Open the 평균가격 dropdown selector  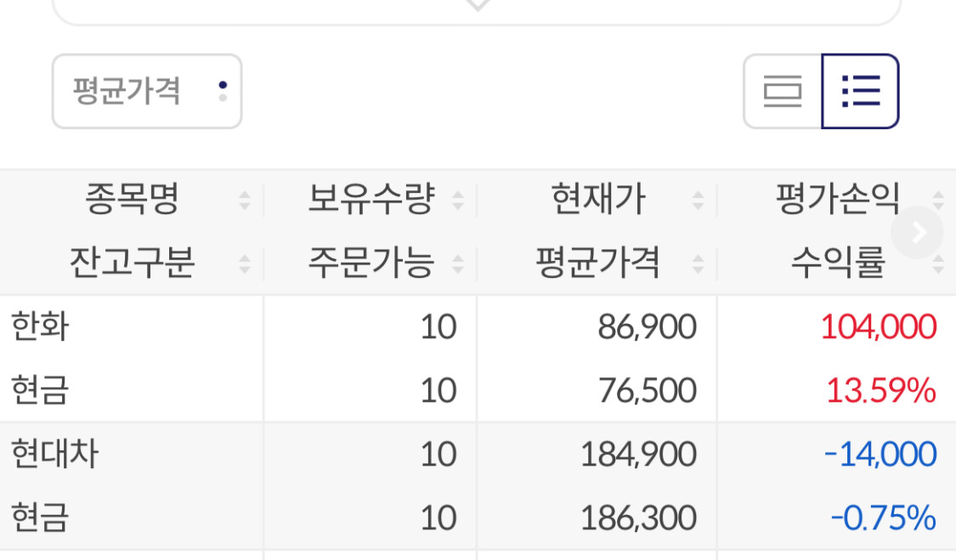pos(146,91)
